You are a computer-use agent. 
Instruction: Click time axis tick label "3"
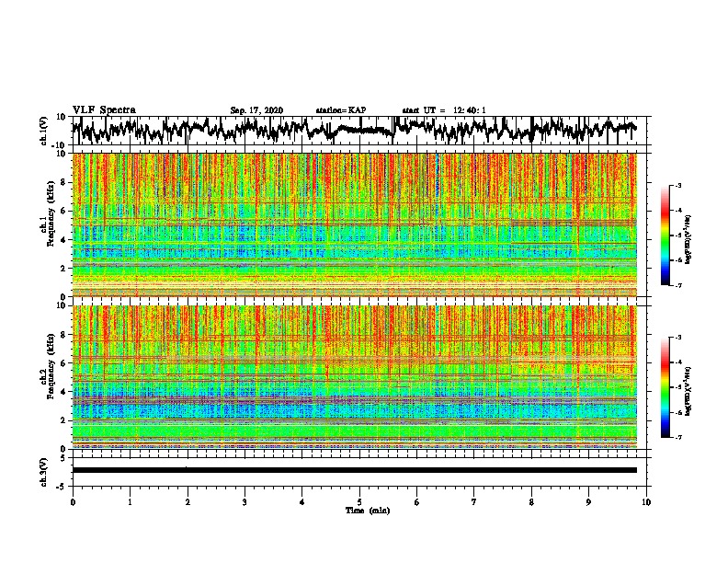coord(245,502)
